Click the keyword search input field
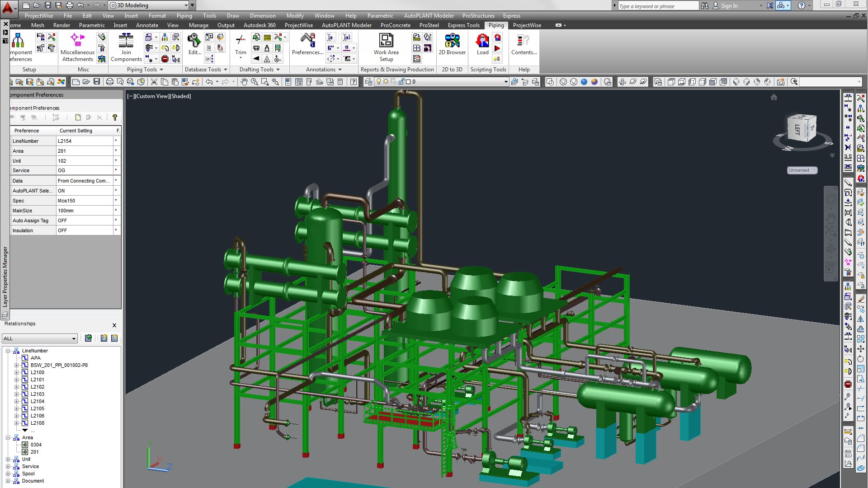 point(658,6)
